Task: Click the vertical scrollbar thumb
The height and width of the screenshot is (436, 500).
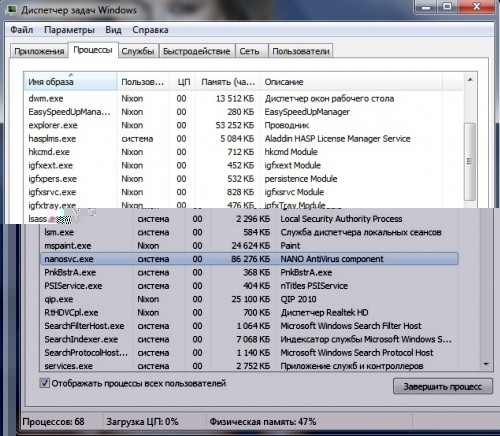Action: [x=470, y=162]
